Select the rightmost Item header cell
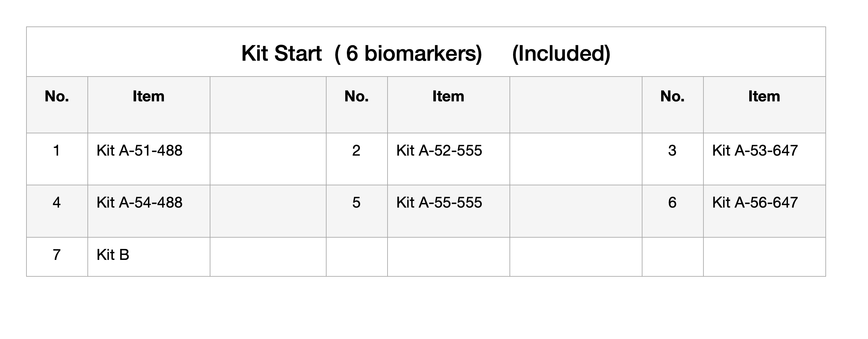The image size is (868, 339). (764, 105)
